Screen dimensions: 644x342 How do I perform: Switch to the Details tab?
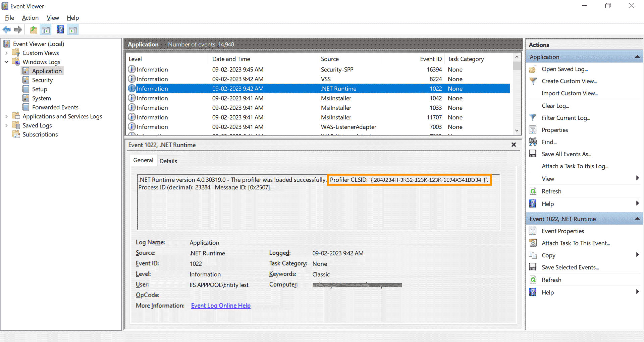[x=168, y=161]
